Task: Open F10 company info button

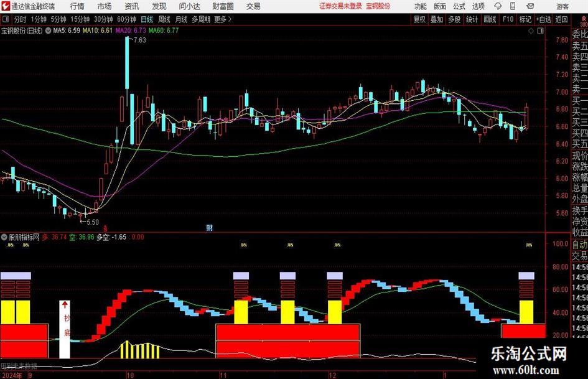Action: tap(508, 19)
